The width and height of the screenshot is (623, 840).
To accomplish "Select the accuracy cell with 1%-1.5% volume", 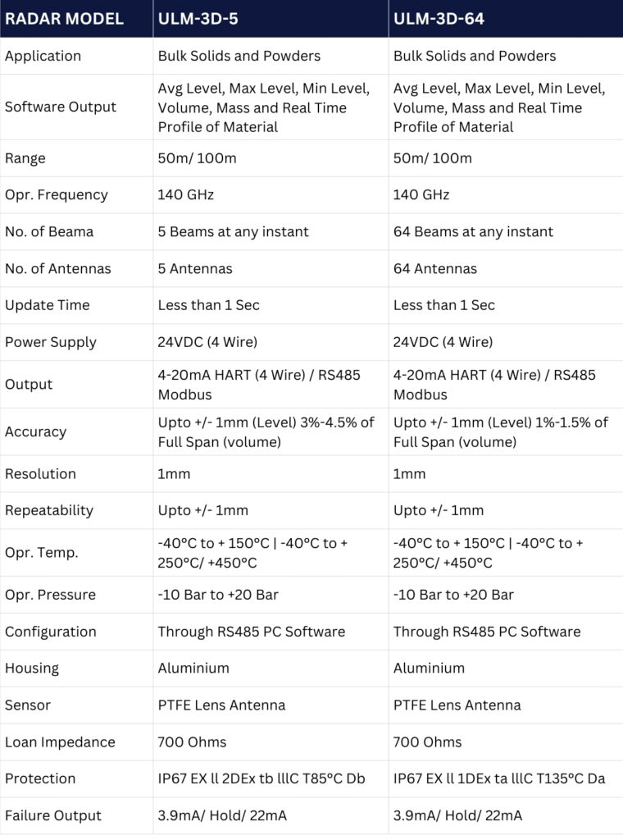I will pos(500,431).
